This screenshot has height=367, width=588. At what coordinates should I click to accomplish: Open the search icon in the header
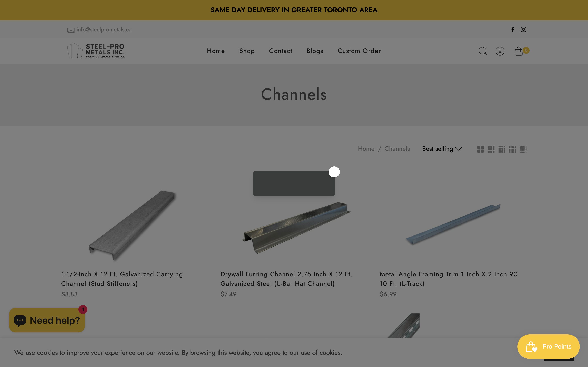[483, 51]
